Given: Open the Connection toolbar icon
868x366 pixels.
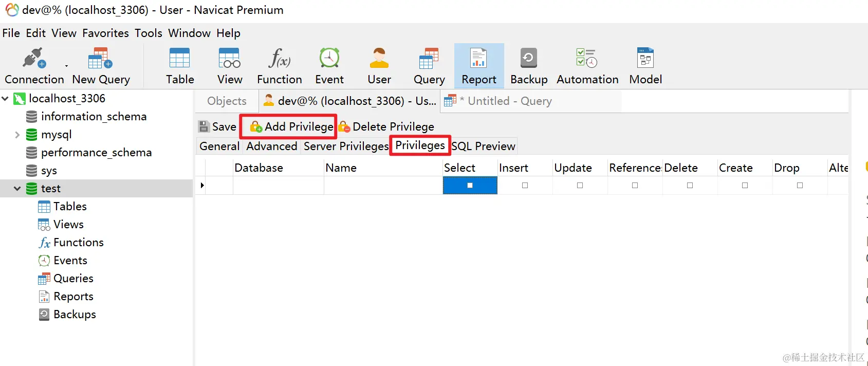Looking at the screenshot, I should pos(34,59).
